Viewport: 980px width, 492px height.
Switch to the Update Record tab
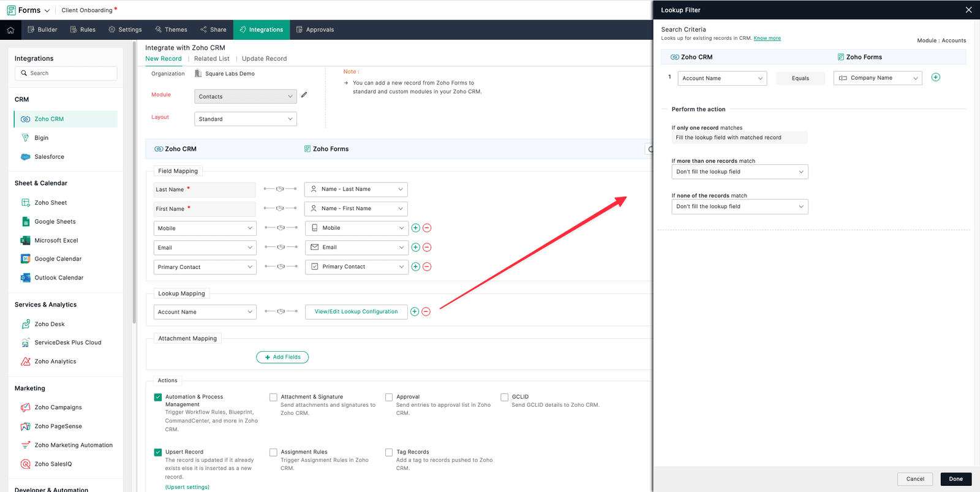264,59
